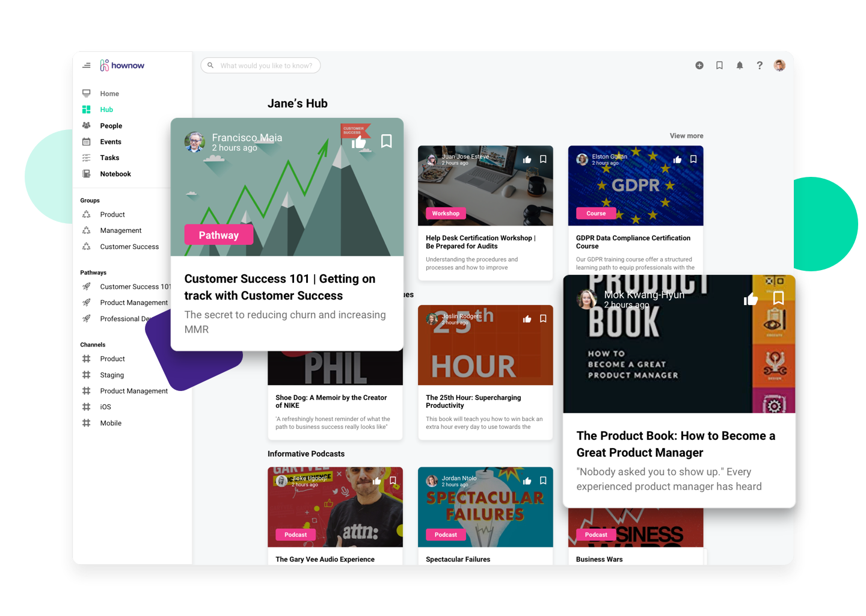
Task: Open the Notebook icon in the sidebar
Action: click(x=86, y=174)
